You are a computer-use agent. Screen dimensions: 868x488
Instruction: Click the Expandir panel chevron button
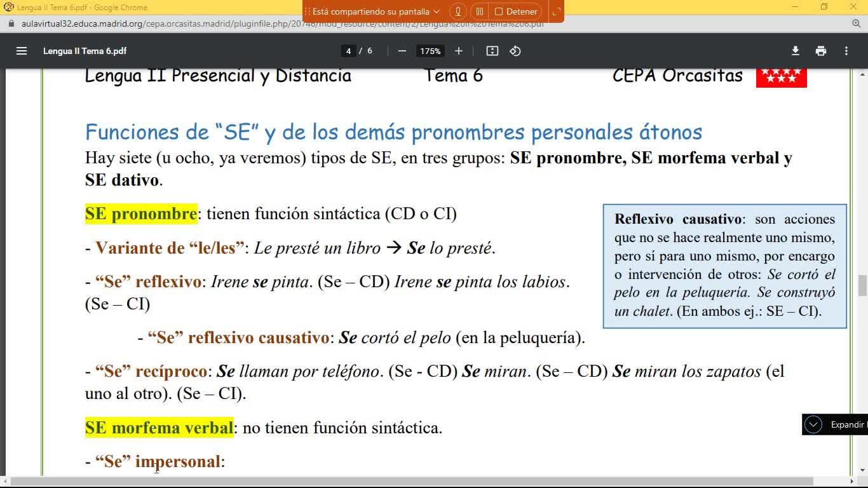coord(813,424)
